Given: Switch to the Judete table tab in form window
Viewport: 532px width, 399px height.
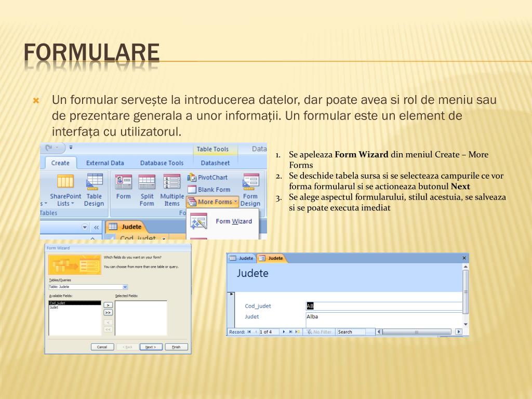Looking at the screenshot, I should [x=242, y=258].
